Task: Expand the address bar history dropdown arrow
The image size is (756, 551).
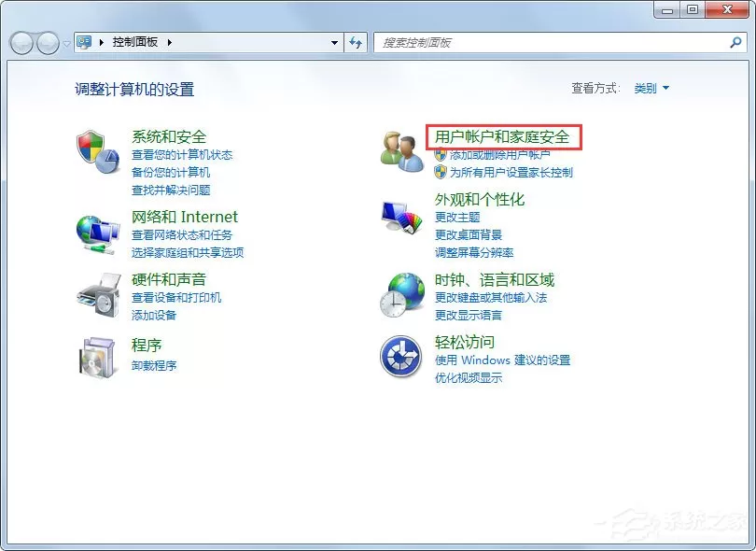Action: click(334, 42)
